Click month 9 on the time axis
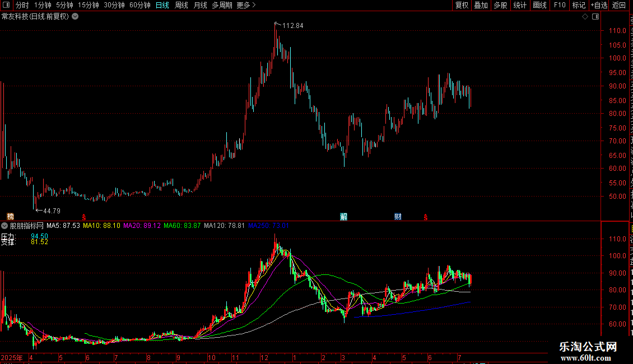This screenshot has width=633, height=364. click(x=178, y=357)
